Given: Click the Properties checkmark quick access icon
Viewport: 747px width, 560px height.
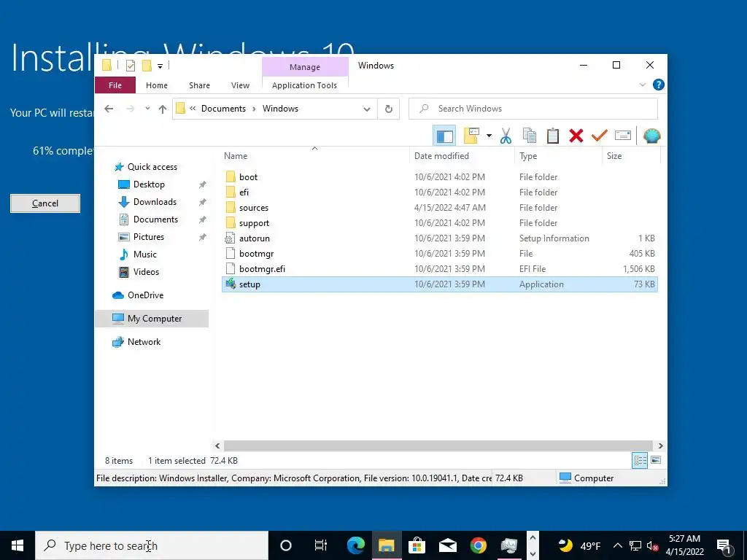Looking at the screenshot, I should 131,66.
